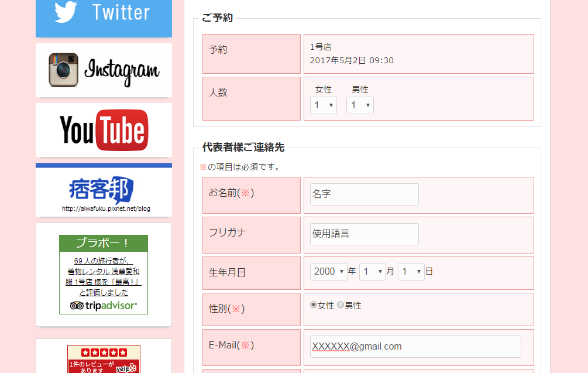Open the birth day dropdown

411,272
